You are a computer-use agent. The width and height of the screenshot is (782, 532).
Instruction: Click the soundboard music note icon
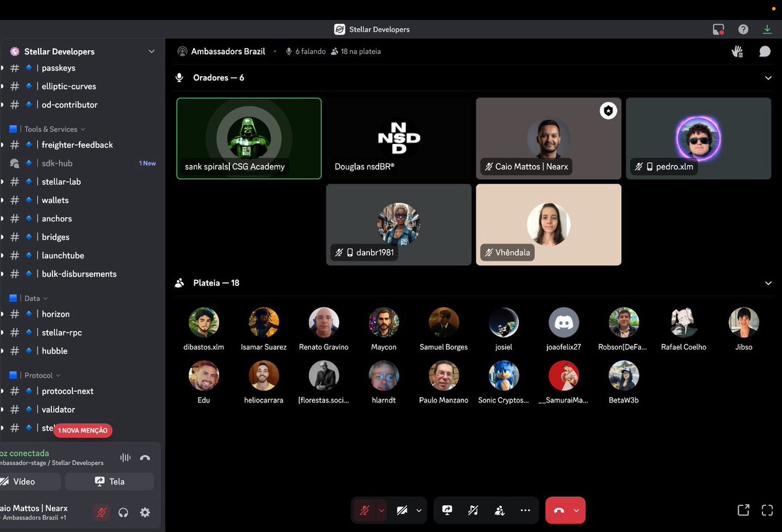[x=473, y=511]
